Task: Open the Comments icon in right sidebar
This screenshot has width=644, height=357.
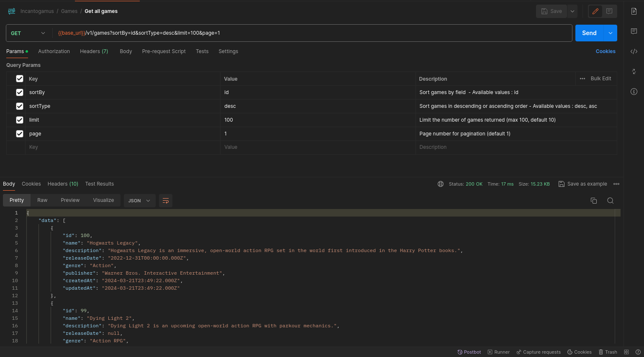Action: [634, 31]
